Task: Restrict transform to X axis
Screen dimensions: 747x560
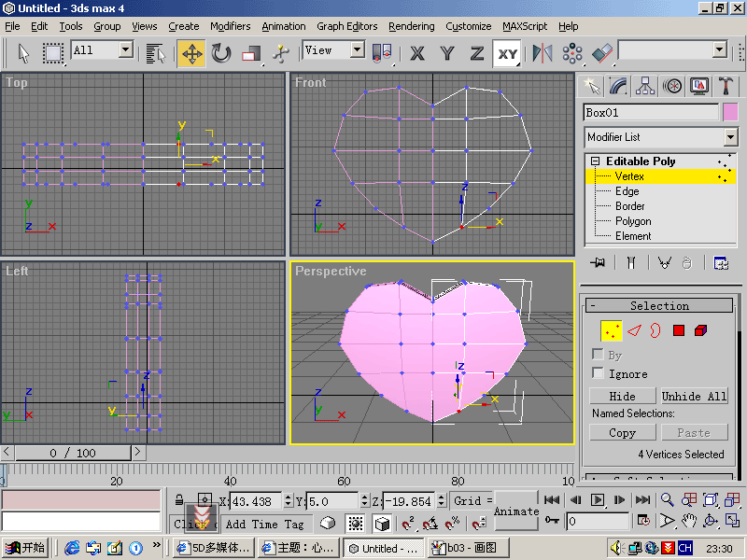Action: (417, 53)
